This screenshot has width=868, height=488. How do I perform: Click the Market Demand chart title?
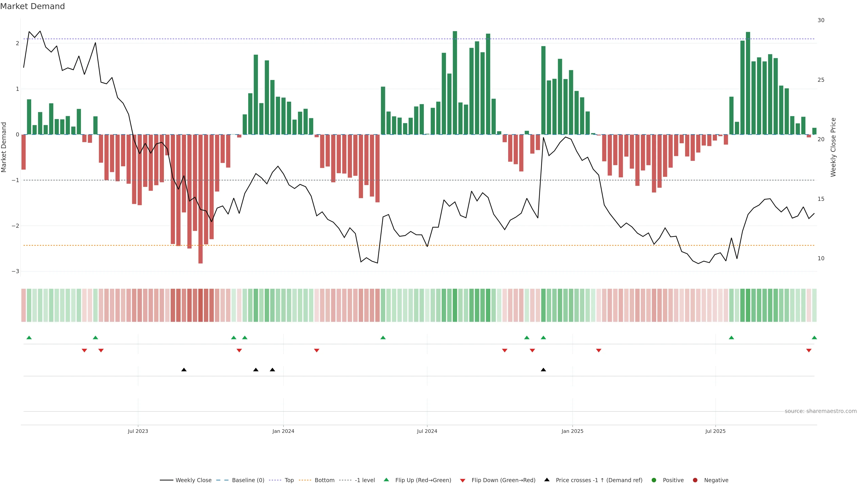(32, 6)
